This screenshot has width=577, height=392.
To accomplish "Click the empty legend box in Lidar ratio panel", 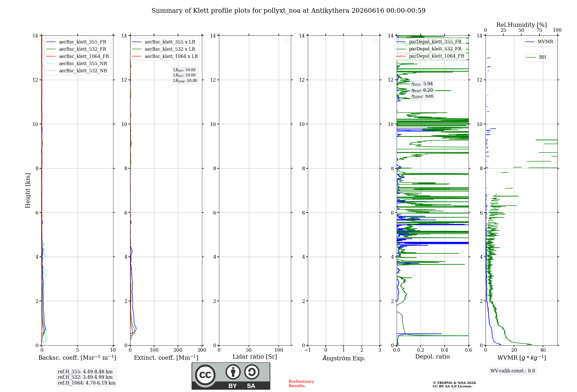I will point(287,40).
